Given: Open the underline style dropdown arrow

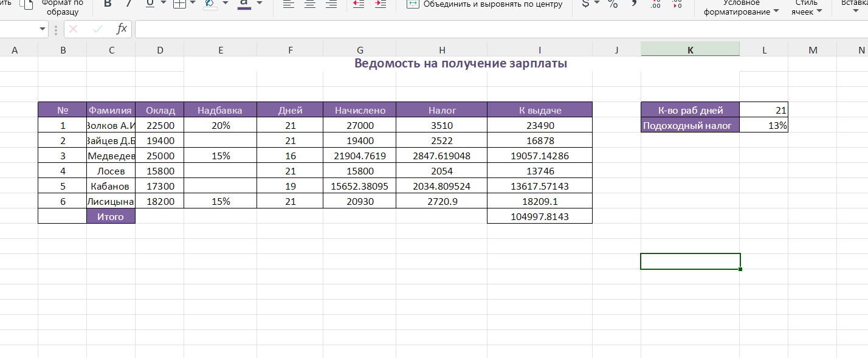Looking at the screenshot, I should (163, 2).
